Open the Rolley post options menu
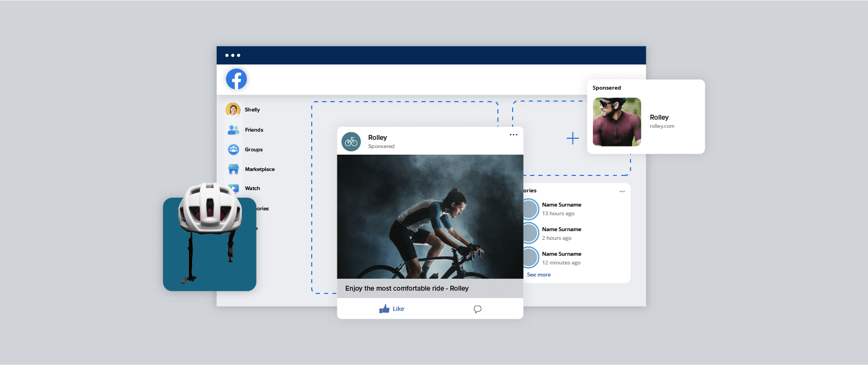Screen dimensions: 868x365 pyautogui.click(x=513, y=135)
